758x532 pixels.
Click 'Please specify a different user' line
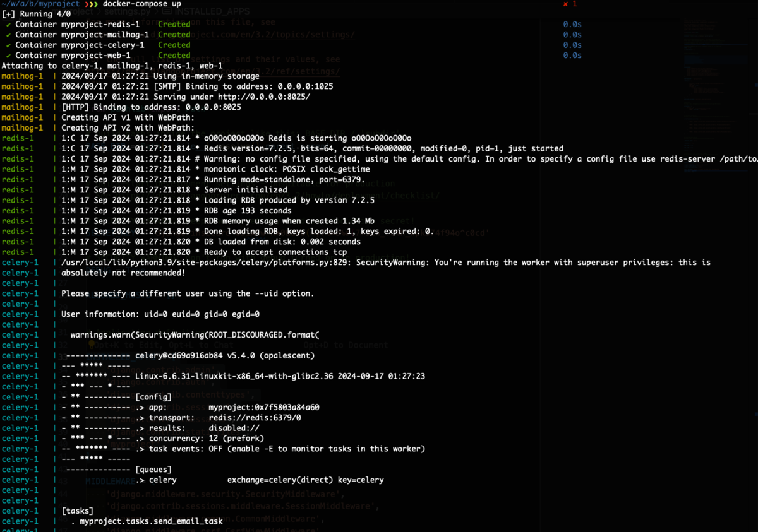point(188,293)
